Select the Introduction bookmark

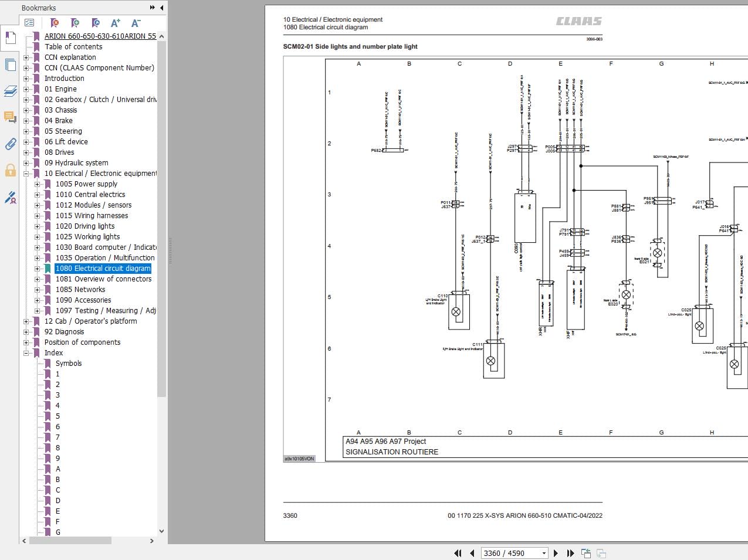[x=64, y=79]
